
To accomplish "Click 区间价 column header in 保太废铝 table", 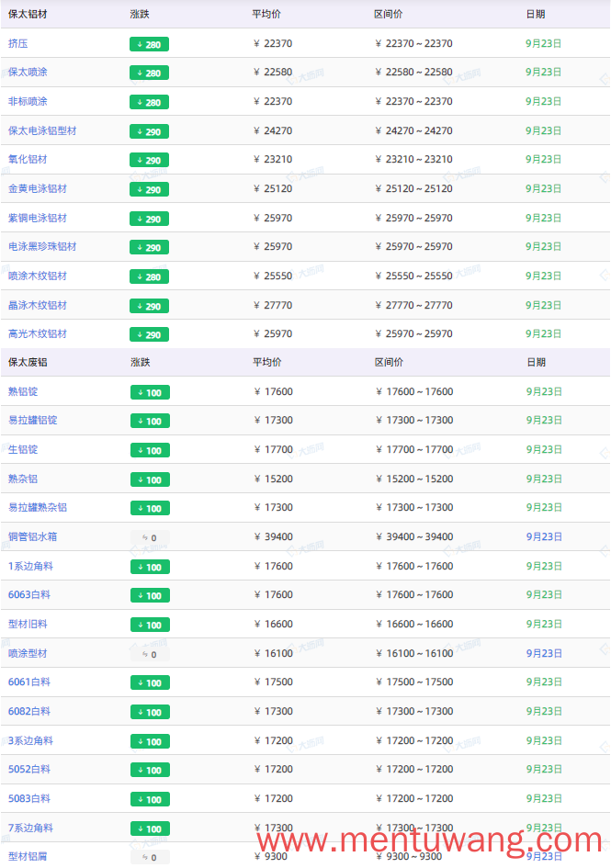I will (x=389, y=362).
